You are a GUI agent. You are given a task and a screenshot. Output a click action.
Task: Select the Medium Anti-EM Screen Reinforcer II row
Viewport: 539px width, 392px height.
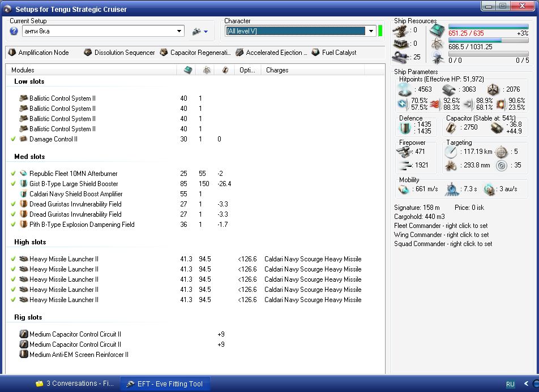(79, 355)
